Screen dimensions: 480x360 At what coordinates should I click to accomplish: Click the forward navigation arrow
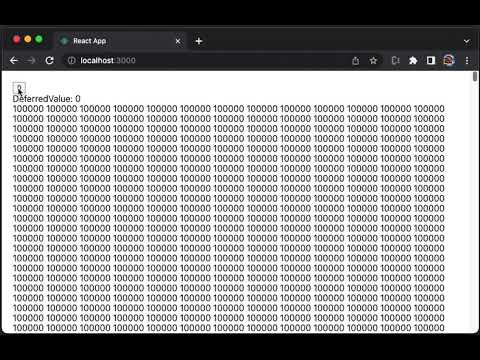[31, 61]
